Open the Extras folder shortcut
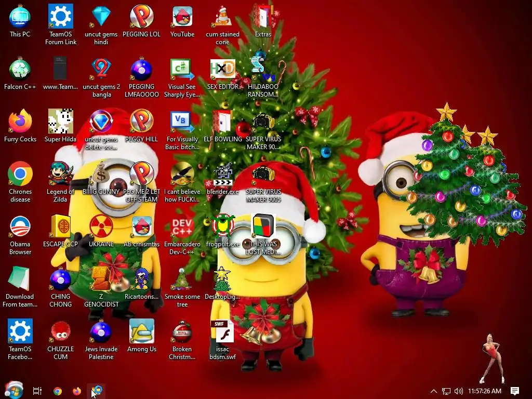This screenshot has width=532, height=399. (x=263, y=16)
